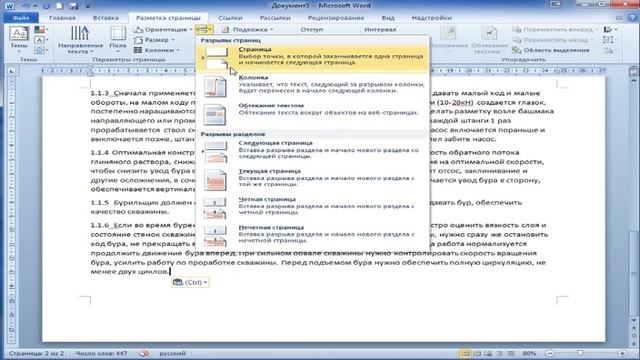Switch to Web Layout view icon
Screen dimensions: 640x360
(488, 353)
